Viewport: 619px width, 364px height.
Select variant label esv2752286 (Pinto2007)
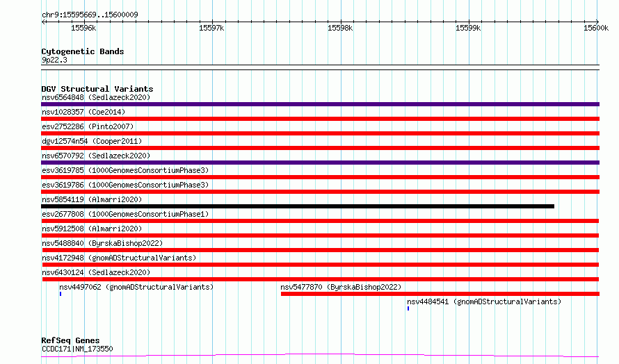click(x=88, y=126)
